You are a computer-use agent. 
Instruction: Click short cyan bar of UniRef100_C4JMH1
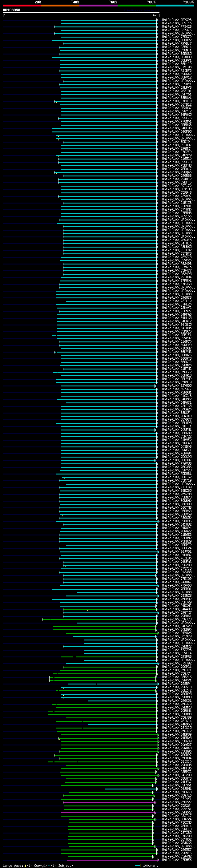tap(131, 789)
